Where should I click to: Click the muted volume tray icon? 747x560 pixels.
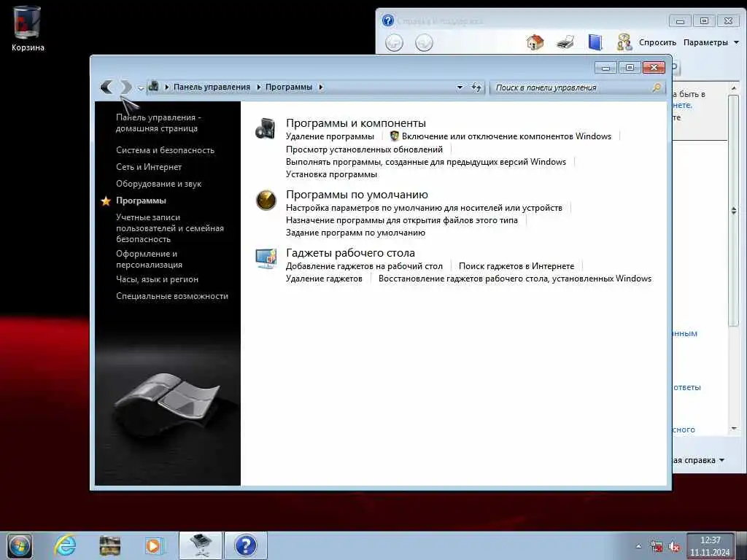[674, 547]
